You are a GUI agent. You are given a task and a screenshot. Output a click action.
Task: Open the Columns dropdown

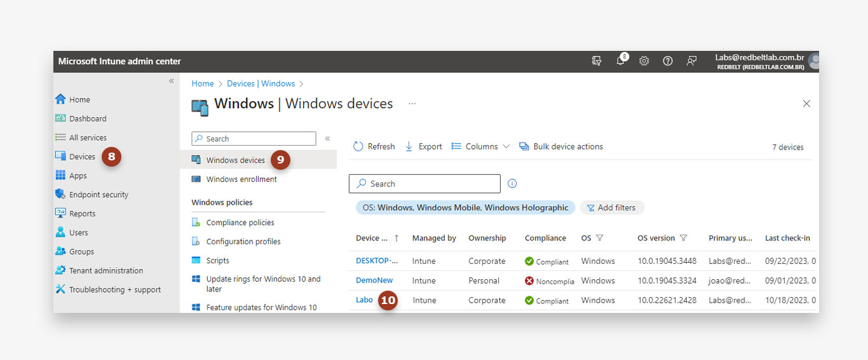(x=480, y=146)
